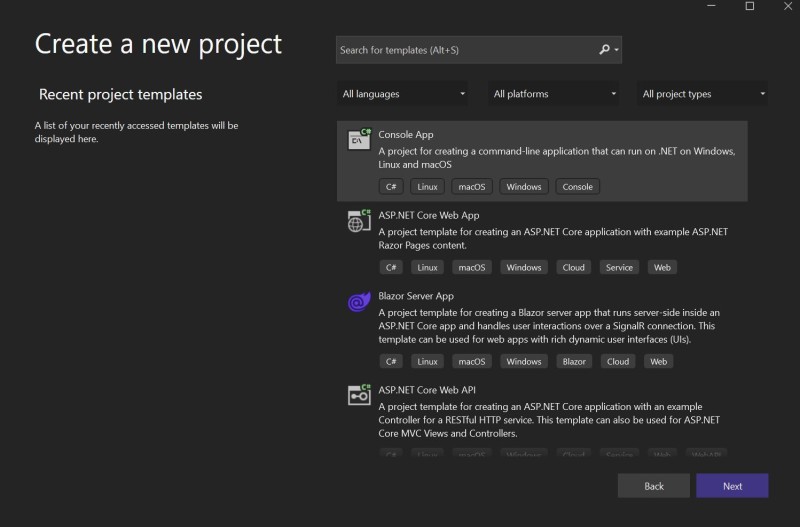Close the Create a new project dialog
800x527 pixels.
point(788,6)
